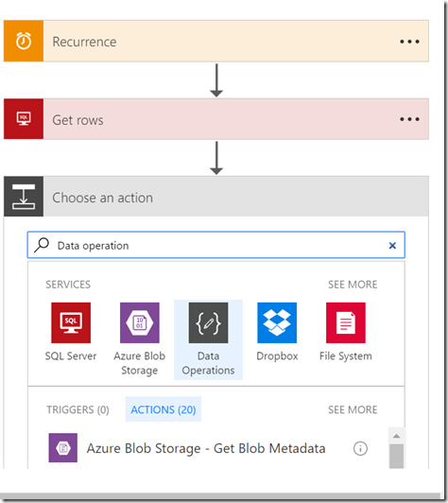This screenshot has height=503, width=448.
Task: Switch to the ACTIONS (20) tab
Action: 164,409
